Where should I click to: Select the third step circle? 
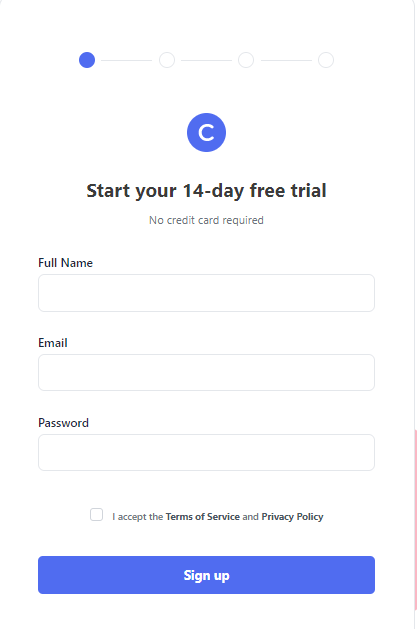tap(246, 60)
